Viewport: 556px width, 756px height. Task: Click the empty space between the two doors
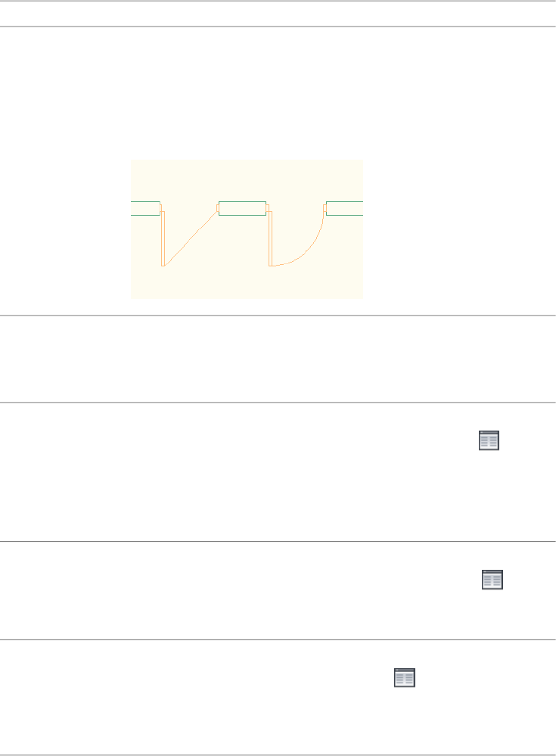227,257
